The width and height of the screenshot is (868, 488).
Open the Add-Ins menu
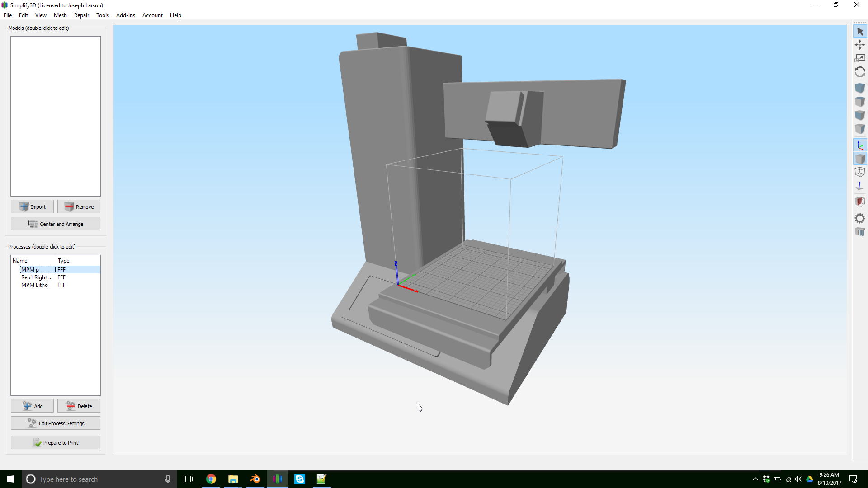126,15
